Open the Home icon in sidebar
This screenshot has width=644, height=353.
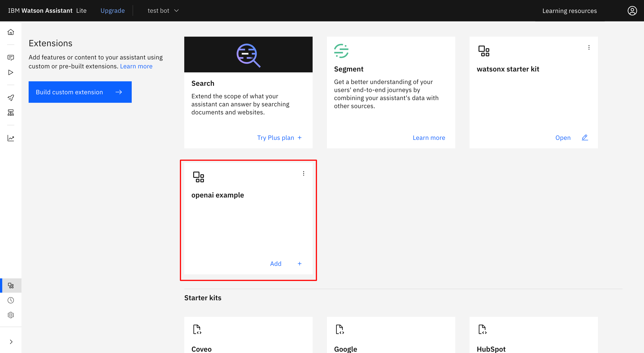[11, 32]
